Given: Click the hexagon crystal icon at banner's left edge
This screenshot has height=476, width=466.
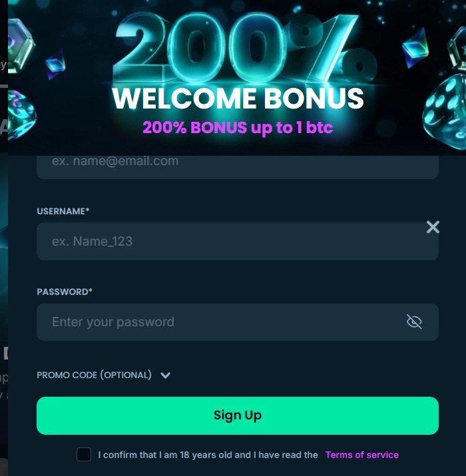Looking at the screenshot, I should (x=21, y=45).
